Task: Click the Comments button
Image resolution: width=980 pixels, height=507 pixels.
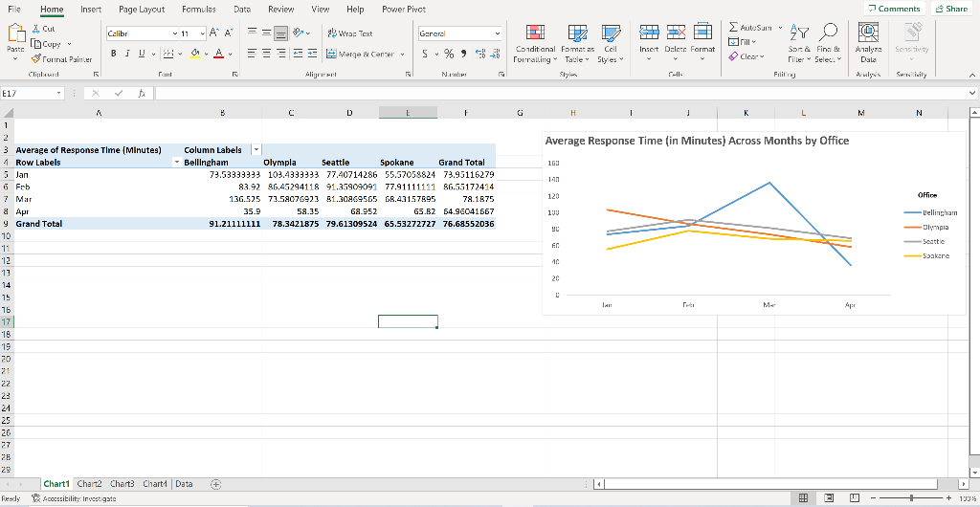Action: click(x=895, y=9)
